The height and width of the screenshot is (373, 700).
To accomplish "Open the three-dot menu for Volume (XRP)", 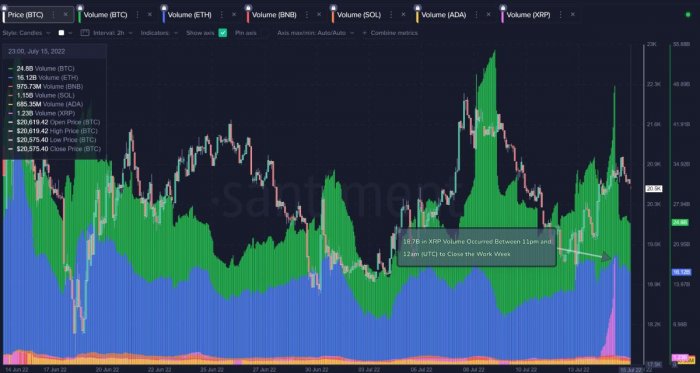I will pos(560,15).
